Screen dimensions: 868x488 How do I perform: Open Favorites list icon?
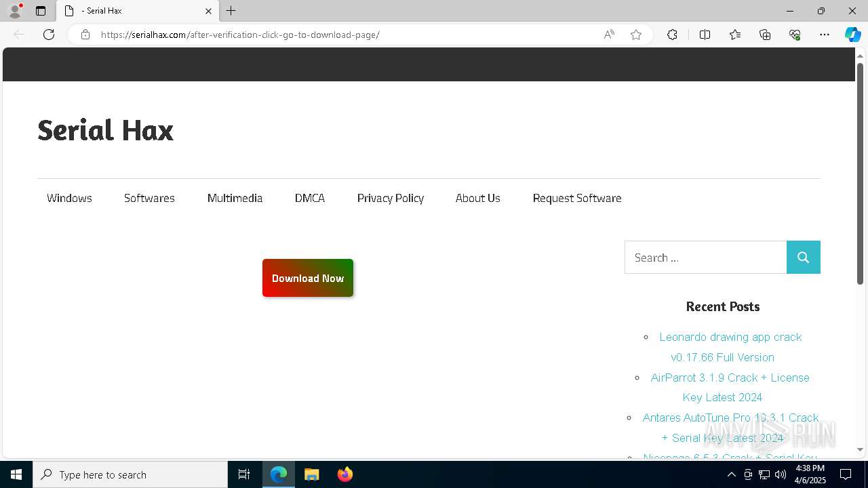(x=735, y=35)
